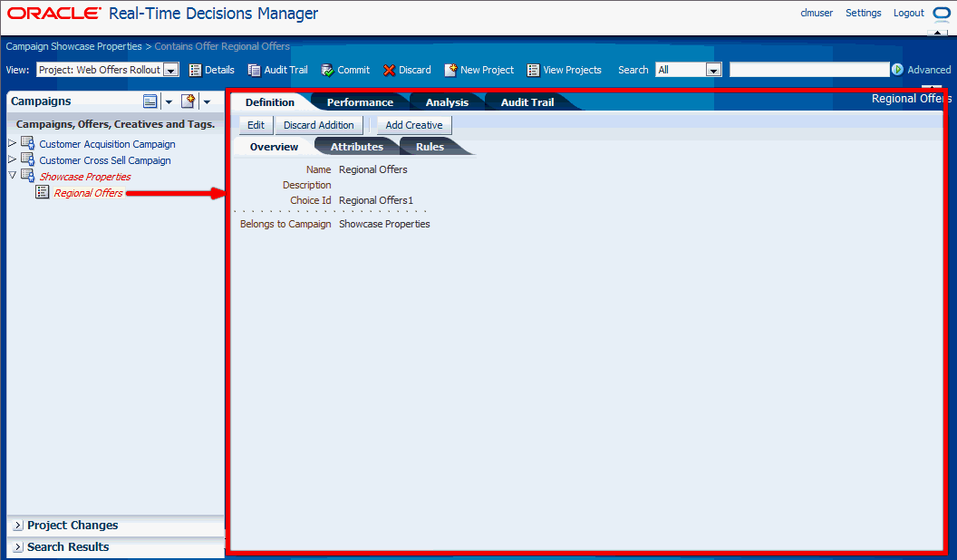The image size is (957, 560).
Task: Click Campaign Showcase Properties breadcrumb
Action: click(x=73, y=46)
